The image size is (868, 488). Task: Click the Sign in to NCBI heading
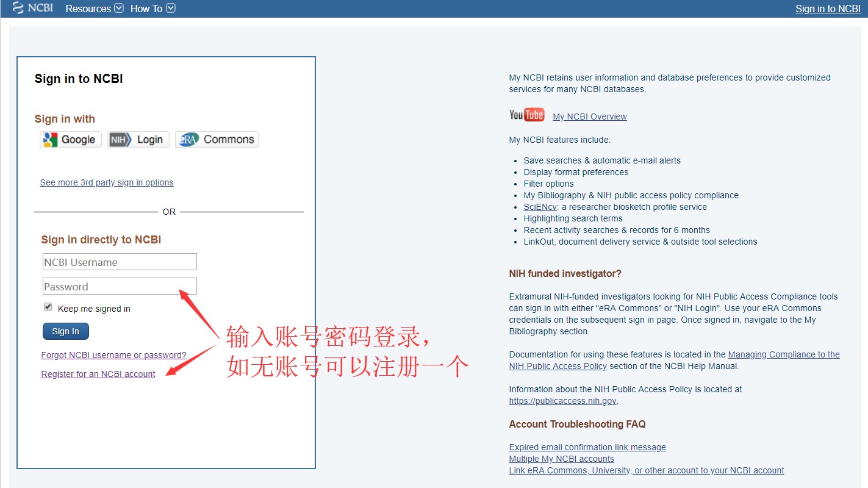79,79
